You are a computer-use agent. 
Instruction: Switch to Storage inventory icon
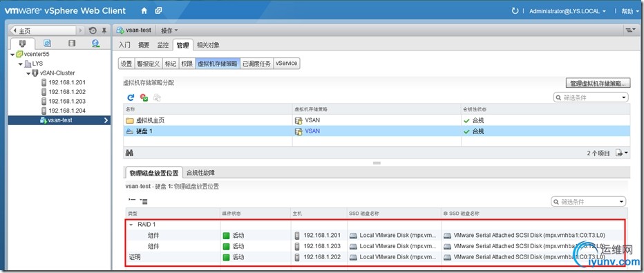72,43
